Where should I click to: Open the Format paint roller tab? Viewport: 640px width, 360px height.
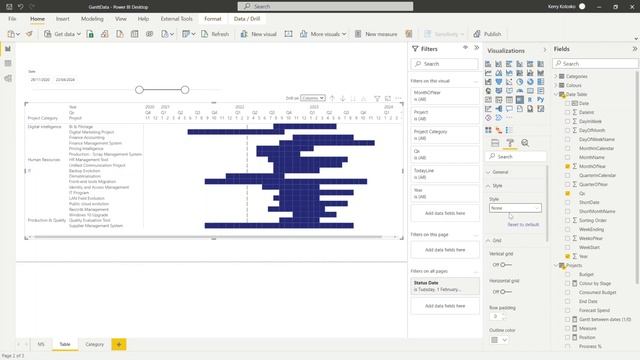point(510,143)
